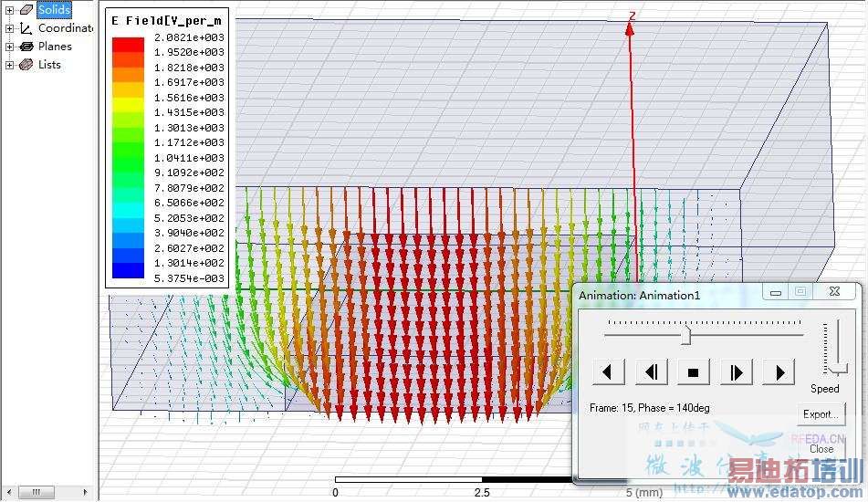The image size is (868, 502).
Task: Click the Solids tree icon
Action: click(x=26, y=10)
